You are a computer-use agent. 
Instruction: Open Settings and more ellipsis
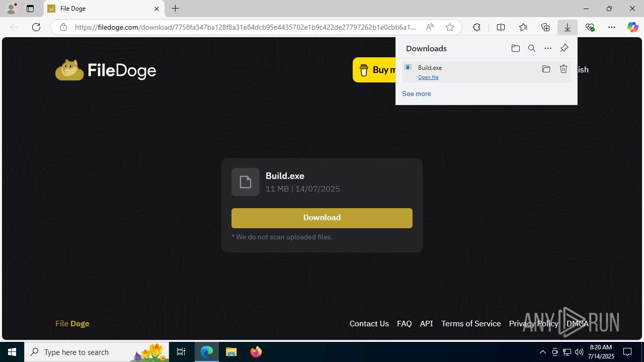(612, 27)
